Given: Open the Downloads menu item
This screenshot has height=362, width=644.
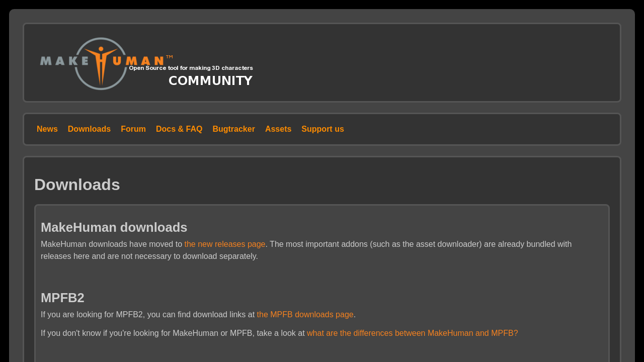Looking at the screenshot, I should point(89,129).
